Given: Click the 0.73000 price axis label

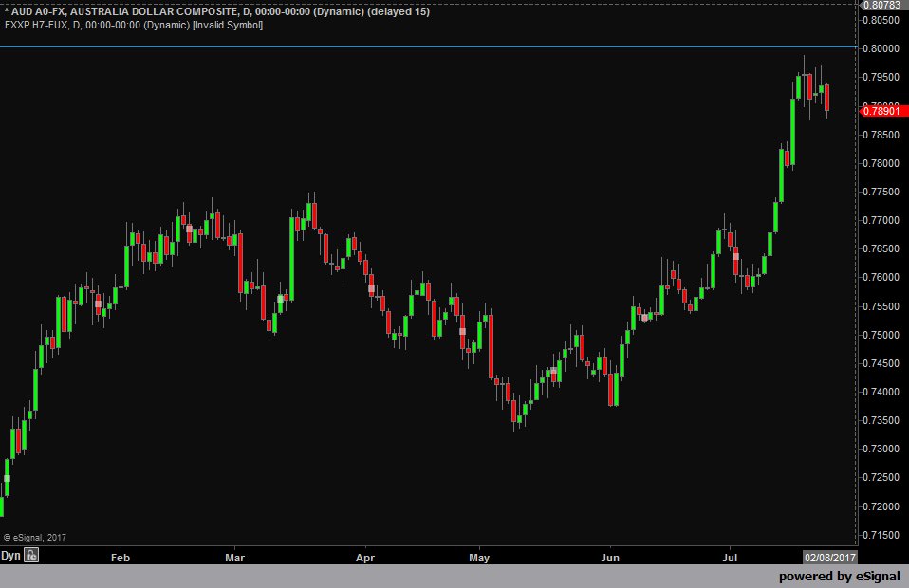Looking at the screenshot, I should coord(881,449).
